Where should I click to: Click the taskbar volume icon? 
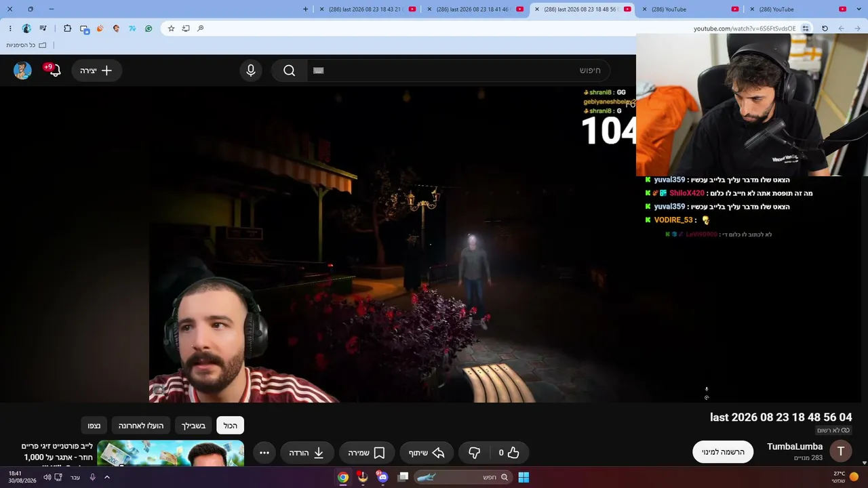(47, 477)
